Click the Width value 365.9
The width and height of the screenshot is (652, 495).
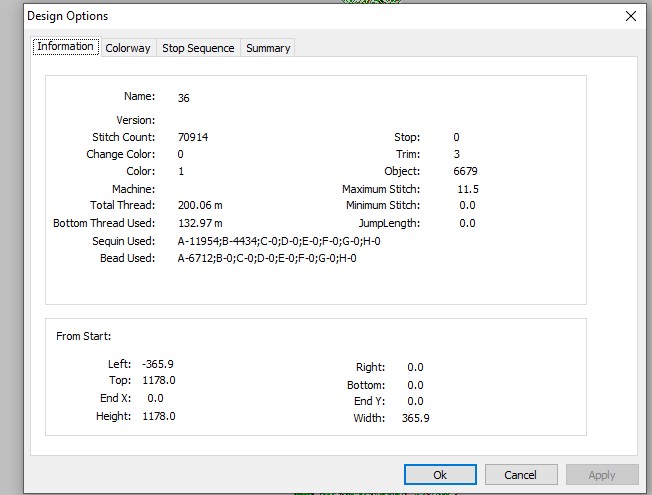click(x=415, y=418)
